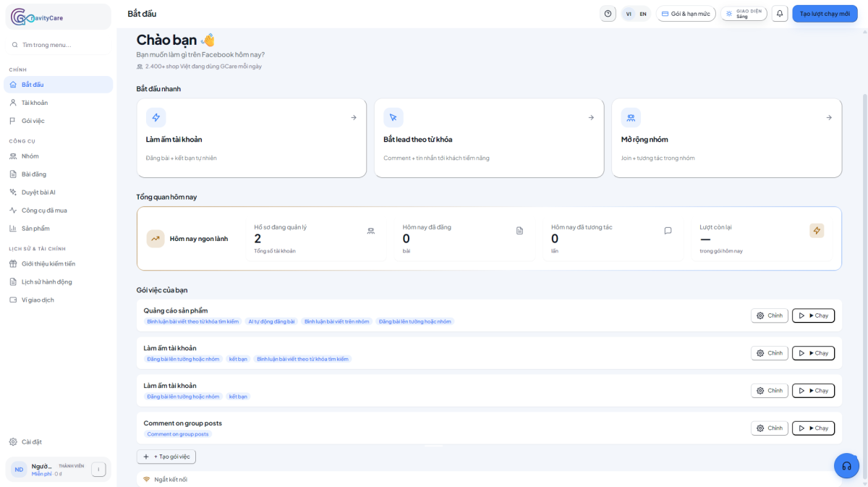
Task: Open the Bắt lead theo từ khóa card arrow
Action: click(591, 117)
